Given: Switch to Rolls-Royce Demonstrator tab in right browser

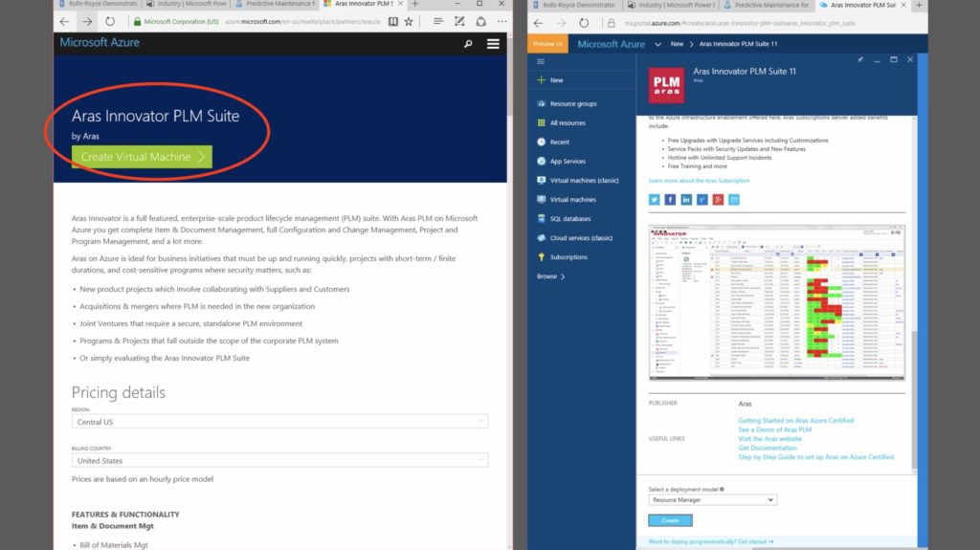Looking at the screenshot, I should [575, 5].
